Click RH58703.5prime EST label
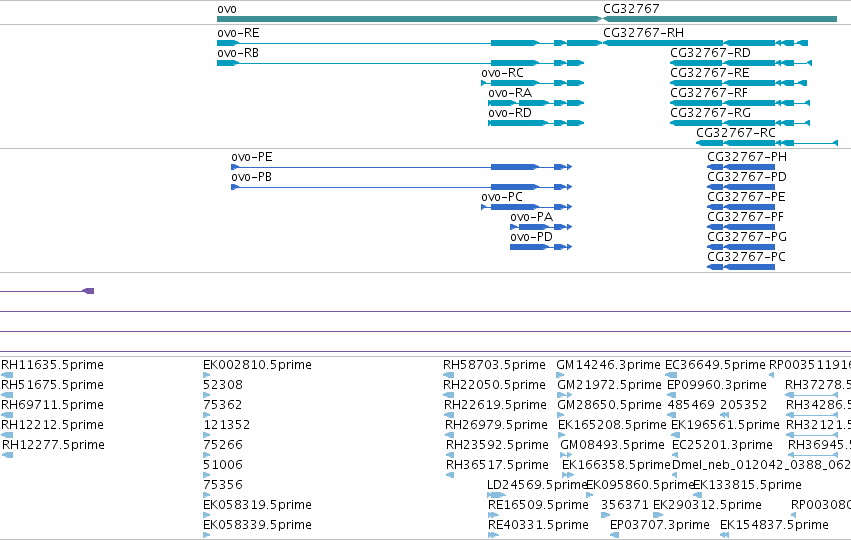This screenshot has width=851, height=540. [494, 365]
